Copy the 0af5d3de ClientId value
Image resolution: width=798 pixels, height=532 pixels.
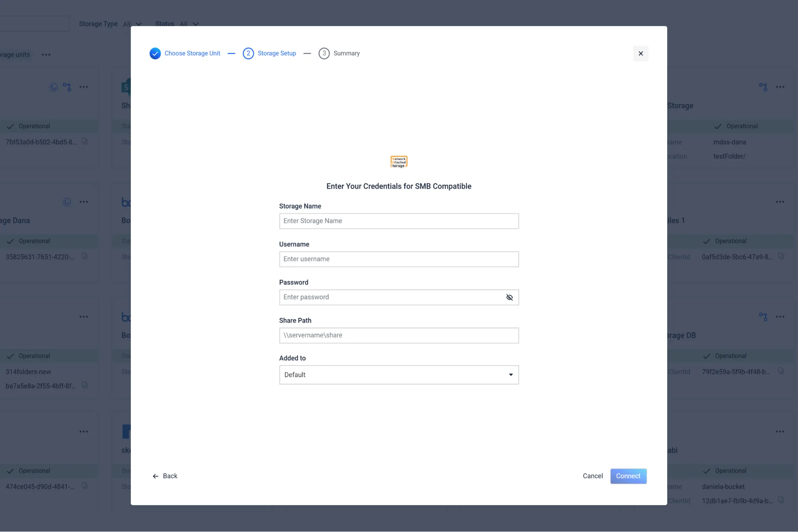pos(781,256)
